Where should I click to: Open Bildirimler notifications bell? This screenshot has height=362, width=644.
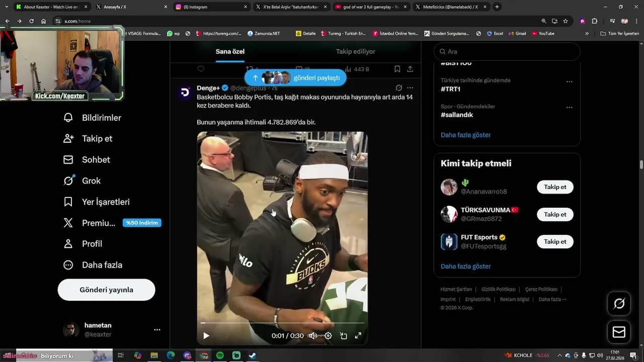(x=68, y=118)
